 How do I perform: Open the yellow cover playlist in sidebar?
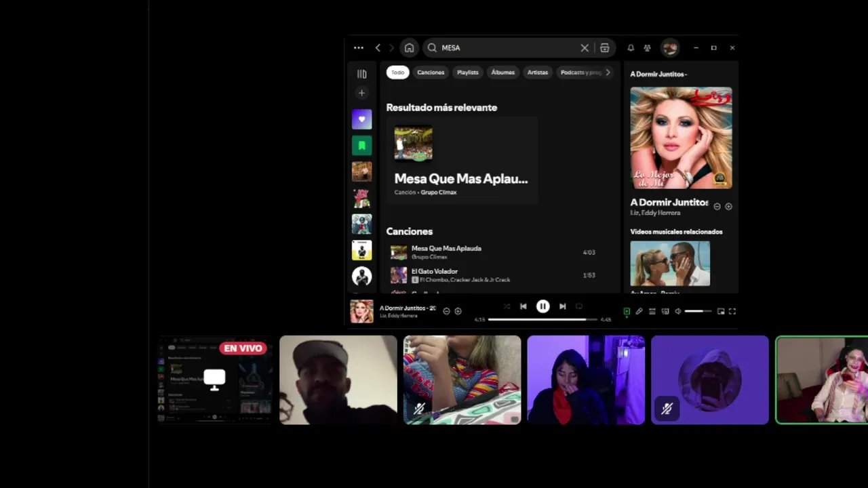click(x=361, y=250)
